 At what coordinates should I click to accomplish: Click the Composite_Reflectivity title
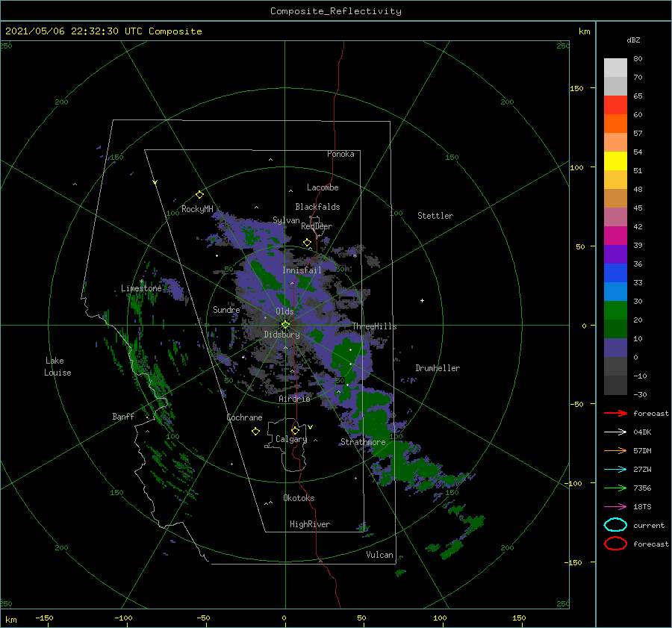[x=336, y=11]
